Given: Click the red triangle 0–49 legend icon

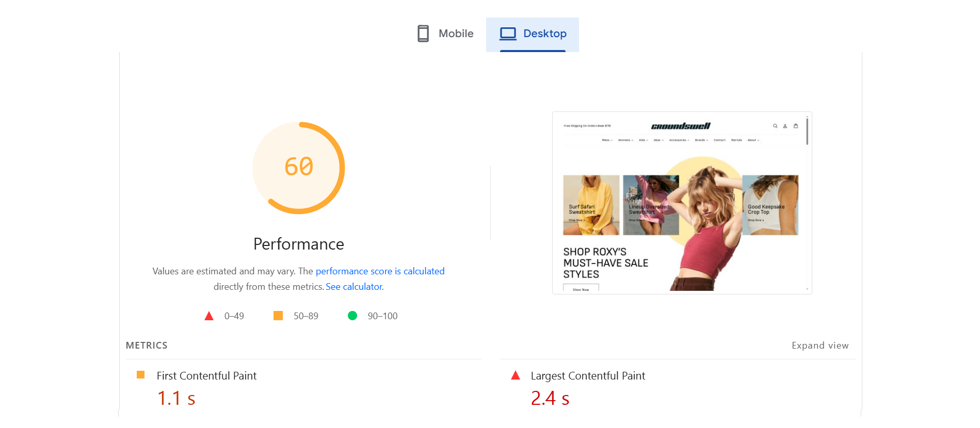Looking at the screenshot, I should point(209,316).
